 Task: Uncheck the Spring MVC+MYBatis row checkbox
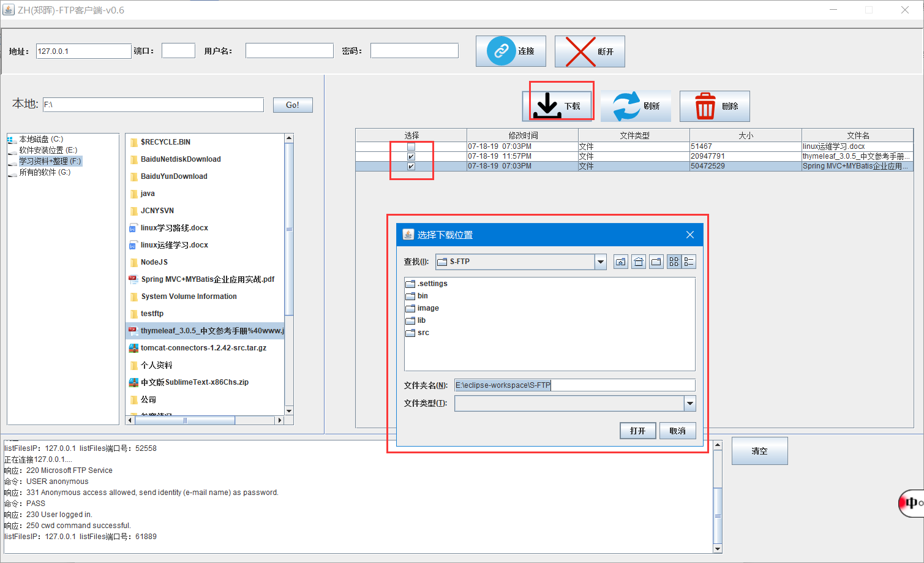(411, 166)
